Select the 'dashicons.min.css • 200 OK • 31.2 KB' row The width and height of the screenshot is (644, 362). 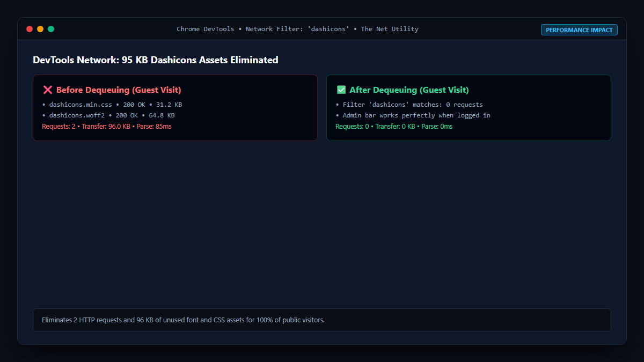tap(112, 105)
